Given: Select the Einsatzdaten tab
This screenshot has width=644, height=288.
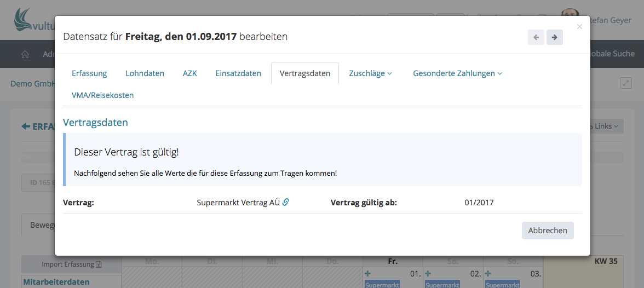Looking at the screenshot, I should click(238, 73).
